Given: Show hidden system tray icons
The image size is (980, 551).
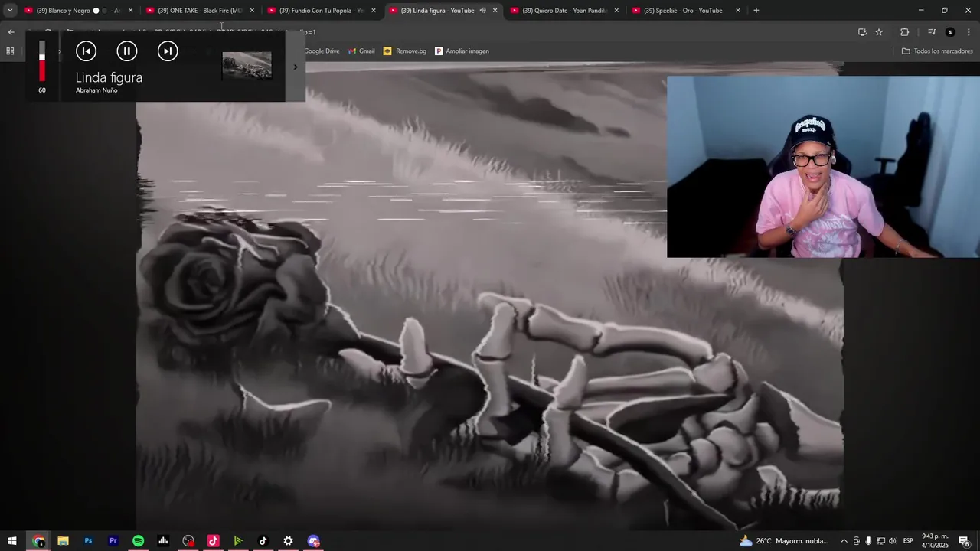Looking at the screenshot, I should (844, 541).
